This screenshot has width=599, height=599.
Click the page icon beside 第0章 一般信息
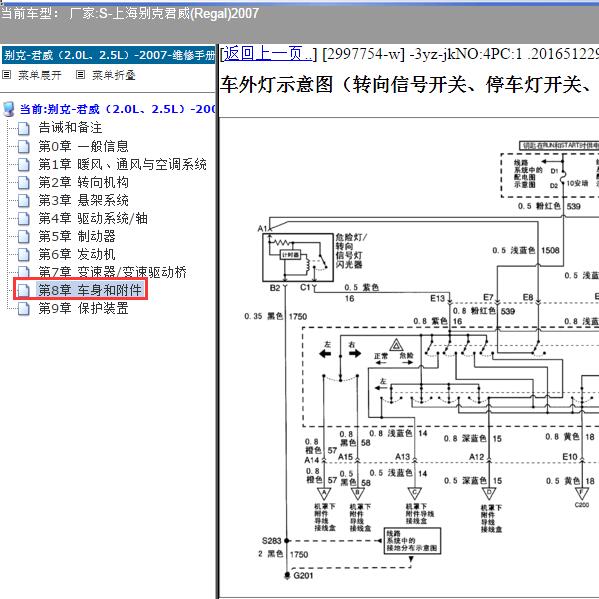(24, 147)
